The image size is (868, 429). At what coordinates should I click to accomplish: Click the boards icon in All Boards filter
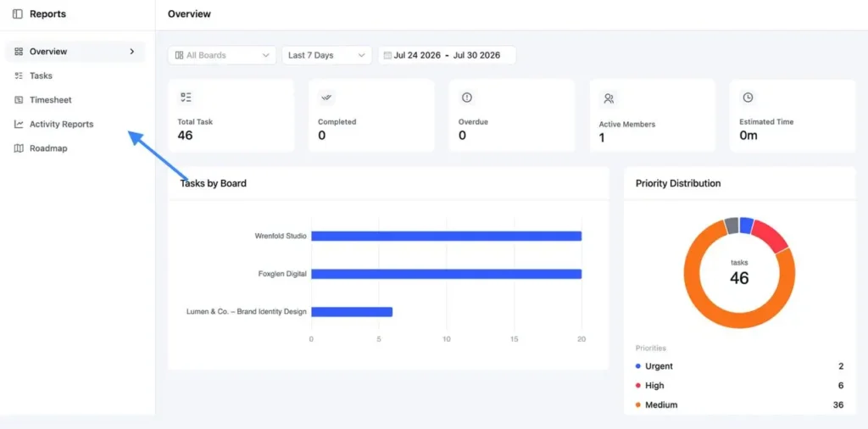(x=179, y=55)
